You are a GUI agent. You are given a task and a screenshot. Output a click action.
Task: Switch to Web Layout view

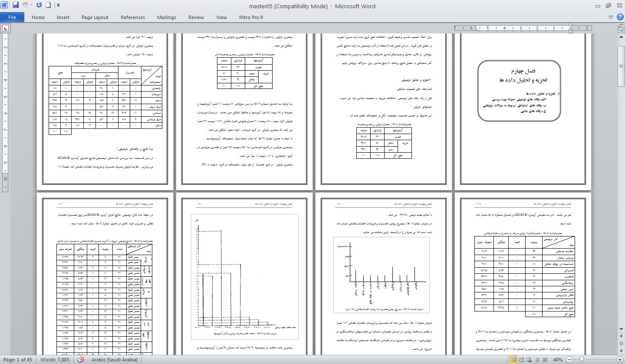pyautogui.click(x=529, y=360)
